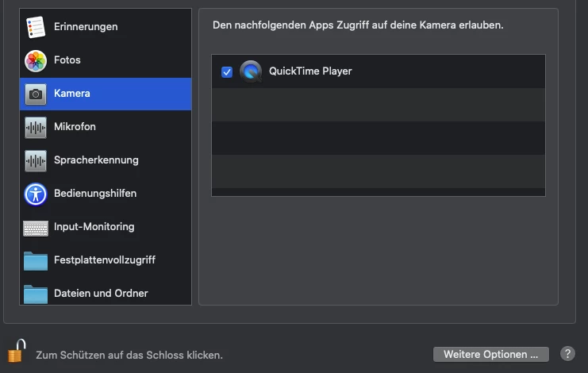Click the Kamera camera icon in the sidebar
The width and height of the screenshot is (588, 373).
(x=36, y=94)
